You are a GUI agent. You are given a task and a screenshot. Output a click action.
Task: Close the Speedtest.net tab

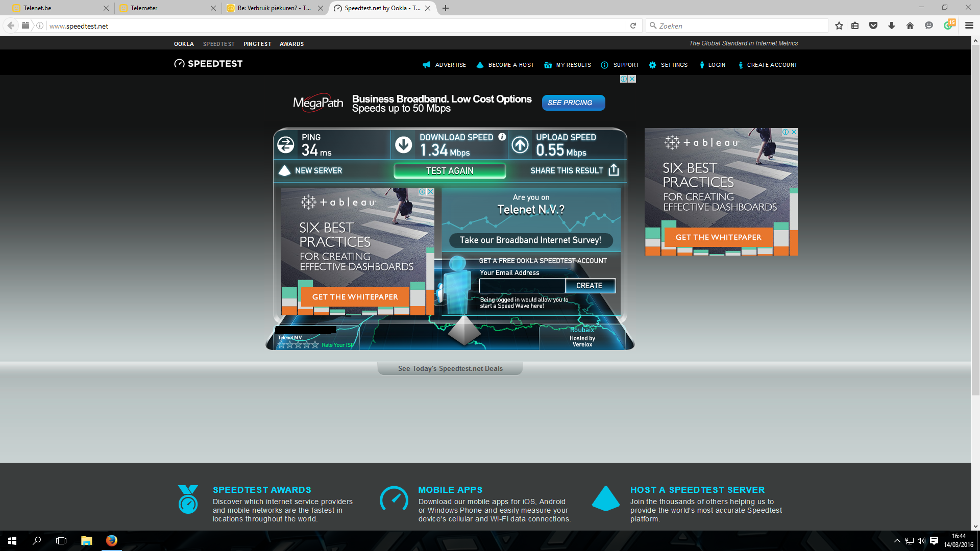(x=428, y=8)
